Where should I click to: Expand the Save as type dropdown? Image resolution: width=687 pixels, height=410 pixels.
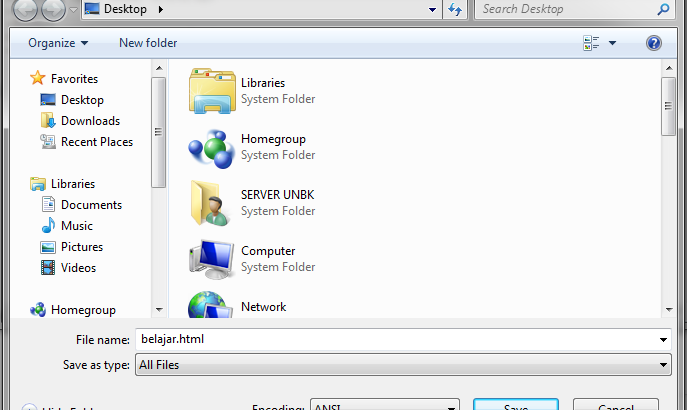pyautogui.click(x=663, y=365)
